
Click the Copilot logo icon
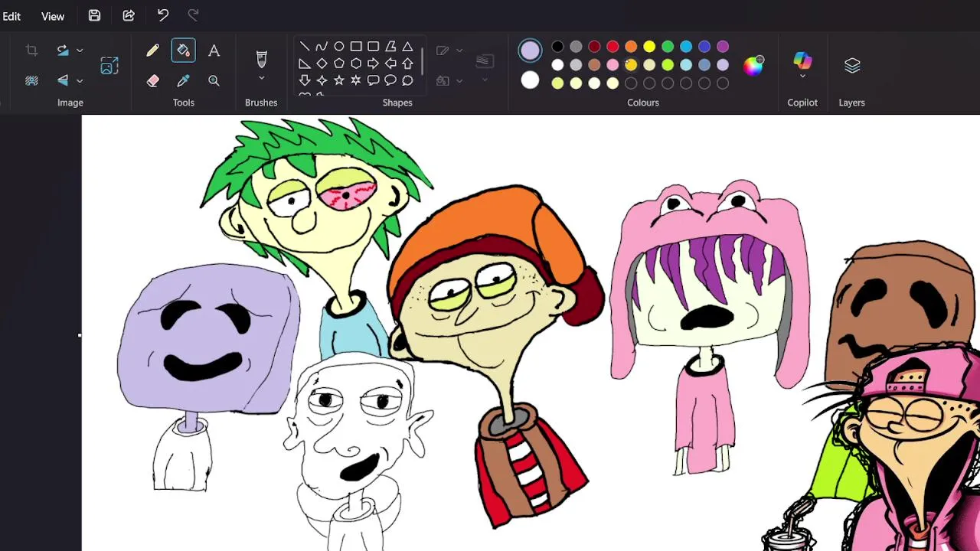802,60
